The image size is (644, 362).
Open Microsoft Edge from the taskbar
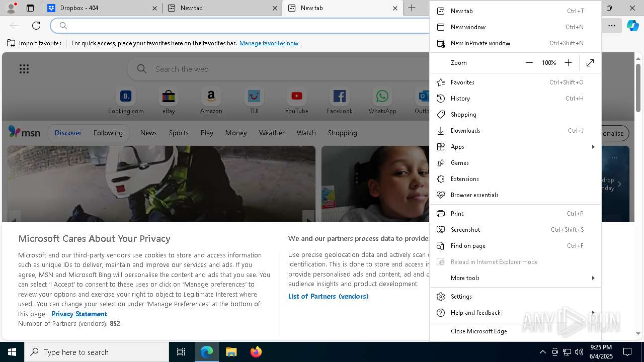pyautogui.click(x=207, y=352)
